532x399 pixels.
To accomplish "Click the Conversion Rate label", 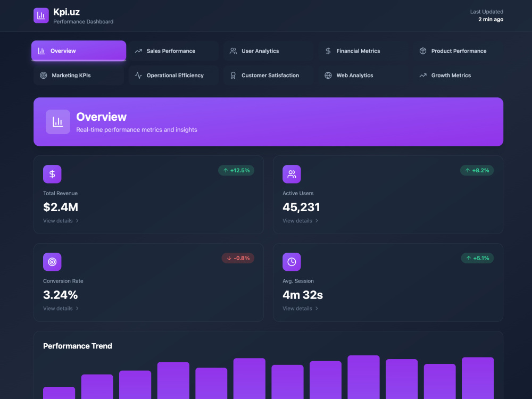I will [x=63, y=281].
